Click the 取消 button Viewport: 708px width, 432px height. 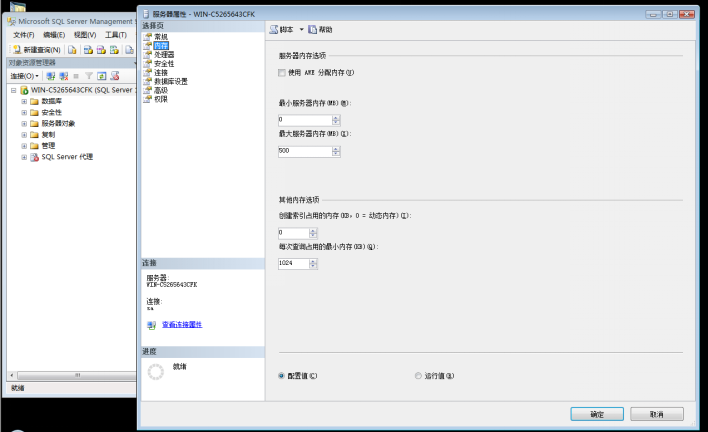click(657, 414)
